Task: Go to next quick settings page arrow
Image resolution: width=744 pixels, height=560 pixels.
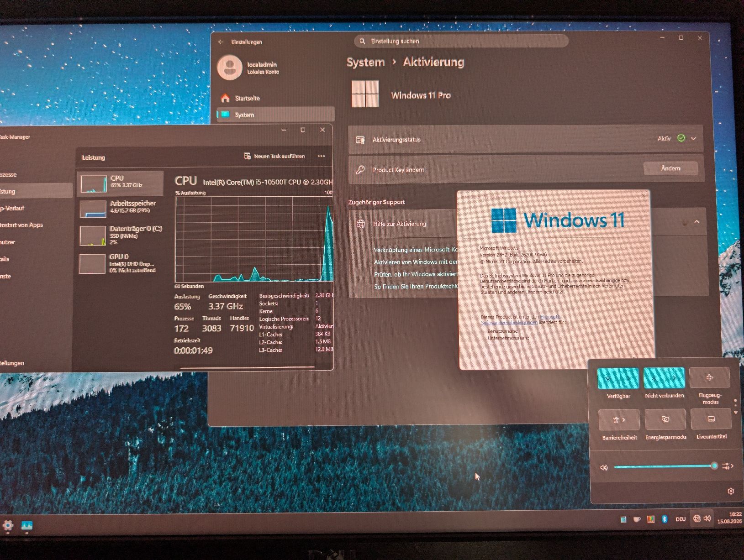Action: 735,413
